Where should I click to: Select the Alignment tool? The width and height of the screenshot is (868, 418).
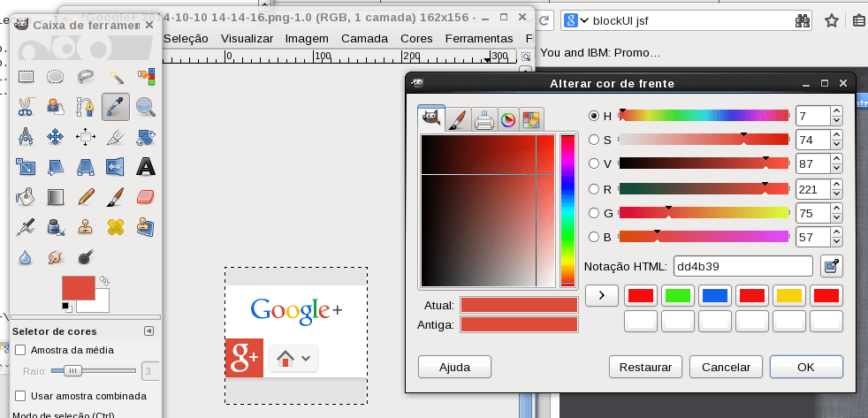(x=85, y=136)
